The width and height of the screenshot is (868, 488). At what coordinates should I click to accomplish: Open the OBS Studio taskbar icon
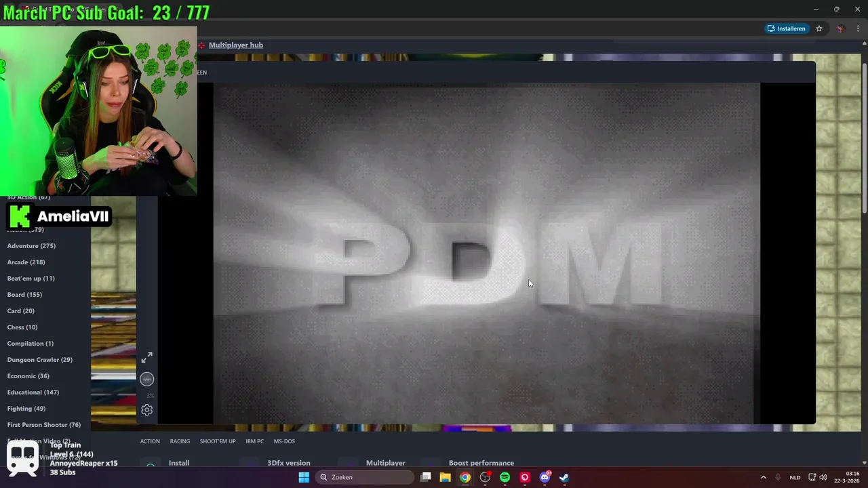pyautogui.click(x=485, y=477)
